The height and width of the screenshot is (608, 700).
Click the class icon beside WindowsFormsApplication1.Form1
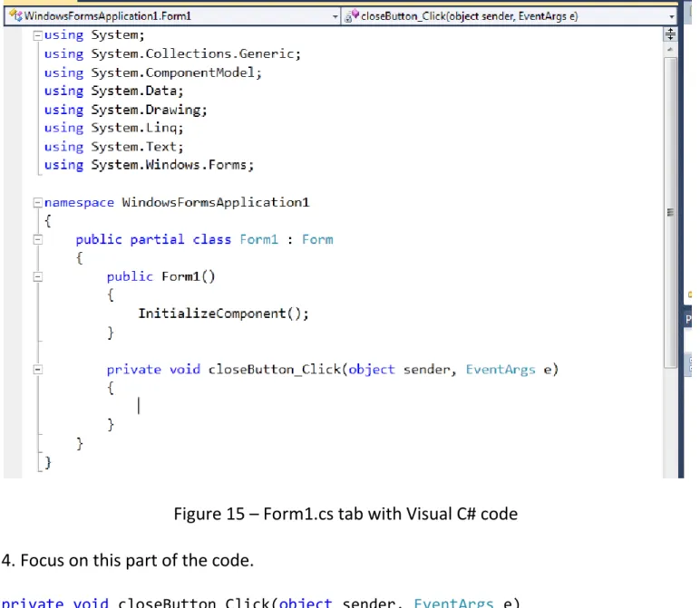pyautogui.click(x=15, y=15)
